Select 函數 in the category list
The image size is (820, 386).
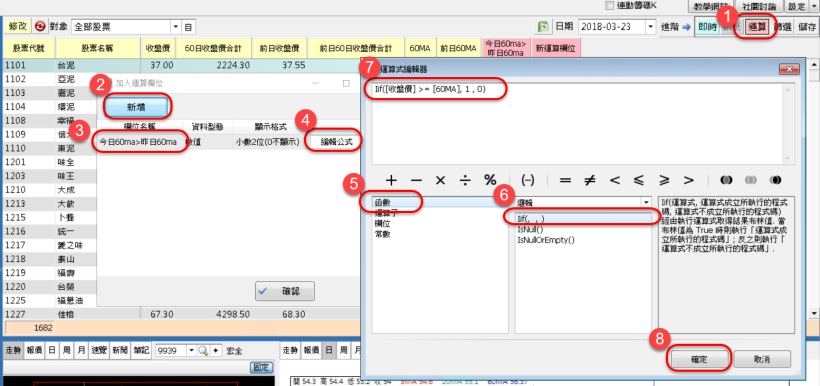[x=439, y=202]
